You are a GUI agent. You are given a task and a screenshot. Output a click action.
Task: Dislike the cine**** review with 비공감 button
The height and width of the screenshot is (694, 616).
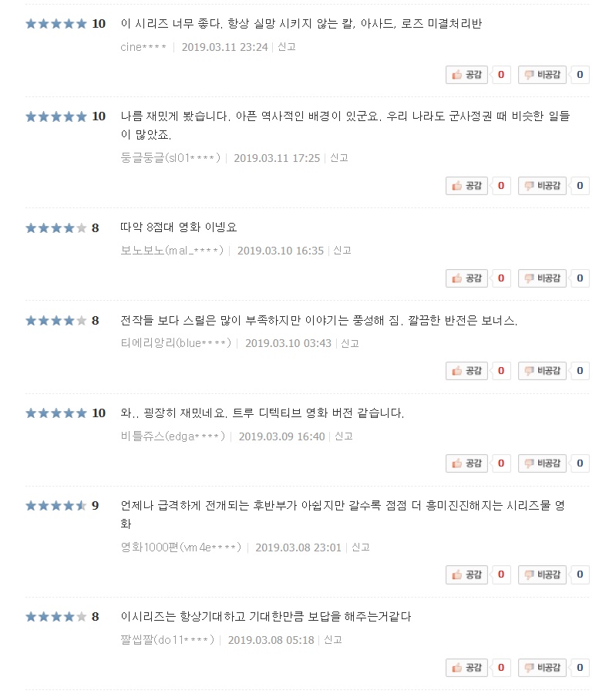click(542, 75)
